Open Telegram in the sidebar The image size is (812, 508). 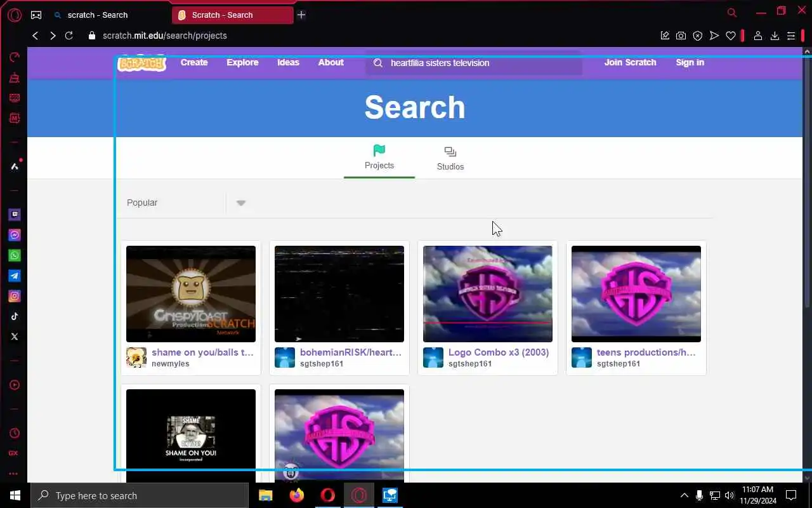pyautogui.click(x=14, y=276)
